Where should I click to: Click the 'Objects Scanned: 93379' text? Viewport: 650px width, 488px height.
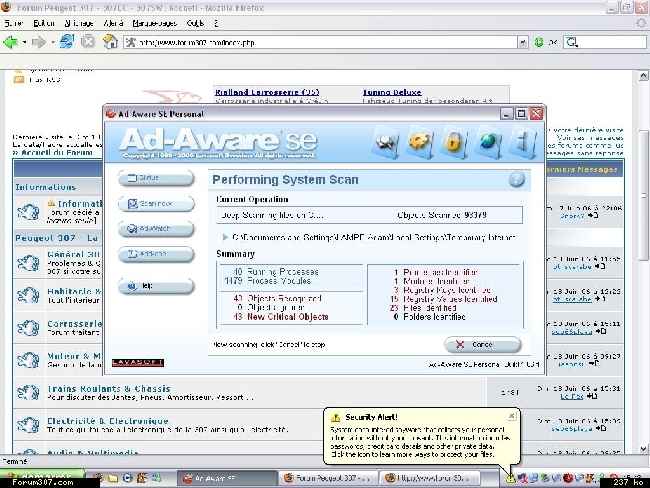click(x=442, y=215)
